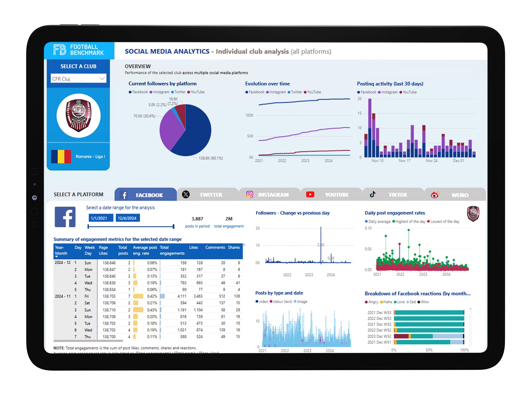
Task: Click Twitter legend in followers pie chart
Action: (x=178, y=92)
